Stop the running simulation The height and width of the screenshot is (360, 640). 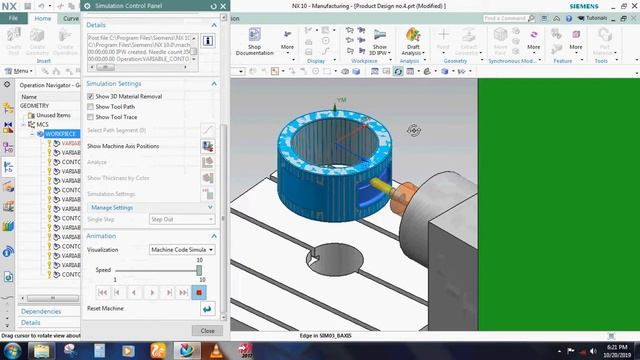click(199, 292)
